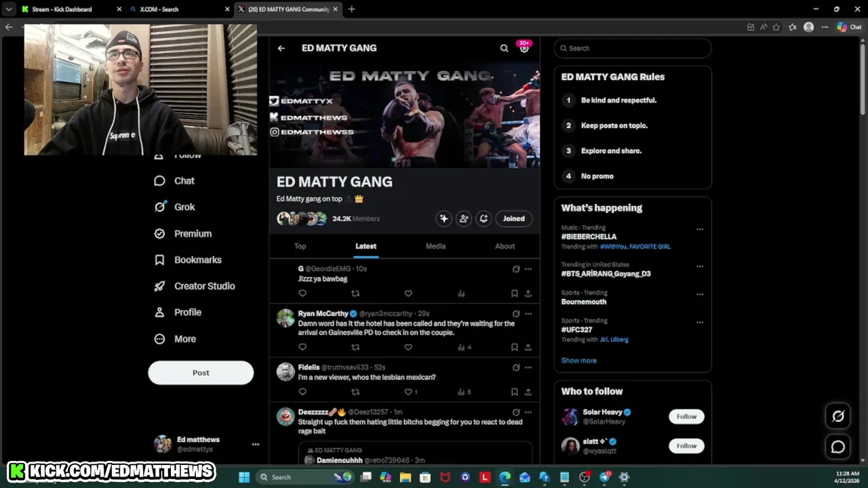
Task: Like GeordieEMG's post
Action: pos(408,293)
